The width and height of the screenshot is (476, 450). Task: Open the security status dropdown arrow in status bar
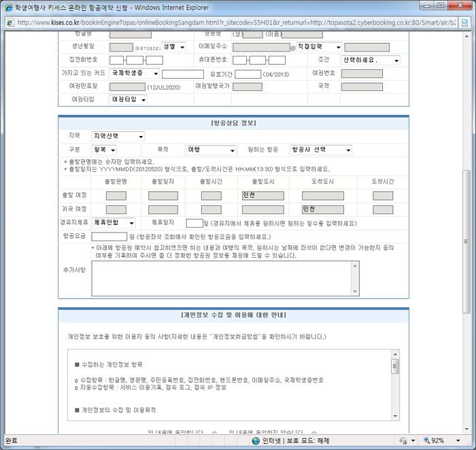click(413, 440)
